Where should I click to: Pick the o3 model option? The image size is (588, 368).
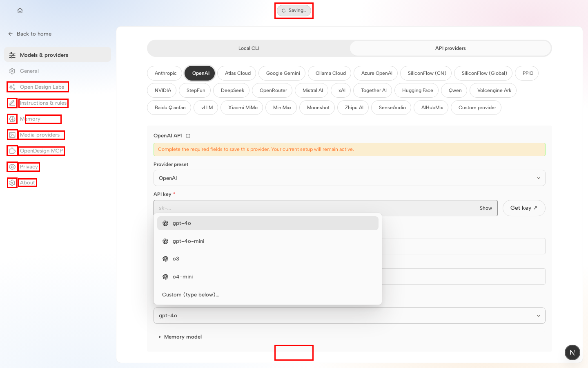(268, 259)
